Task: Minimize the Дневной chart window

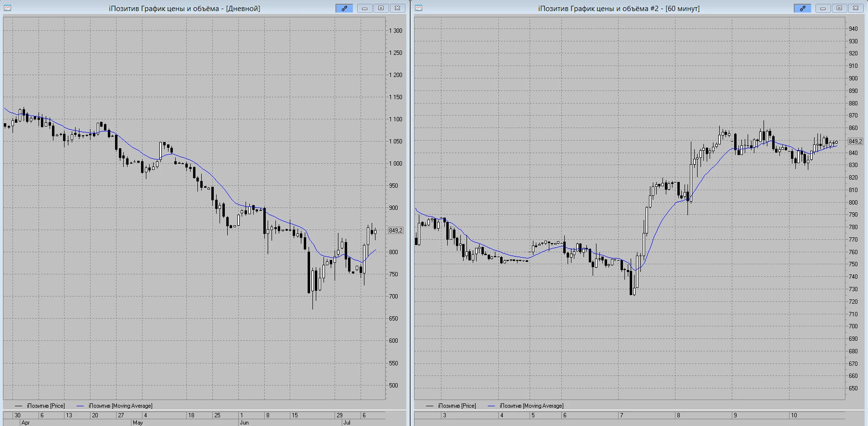Action: click(364, 8)
